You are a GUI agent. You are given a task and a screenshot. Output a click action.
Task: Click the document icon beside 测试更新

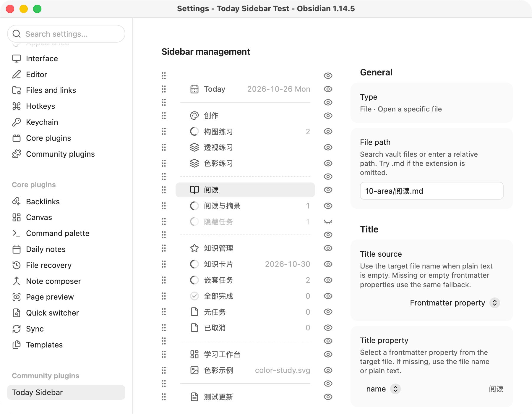(x=194, y=397)
